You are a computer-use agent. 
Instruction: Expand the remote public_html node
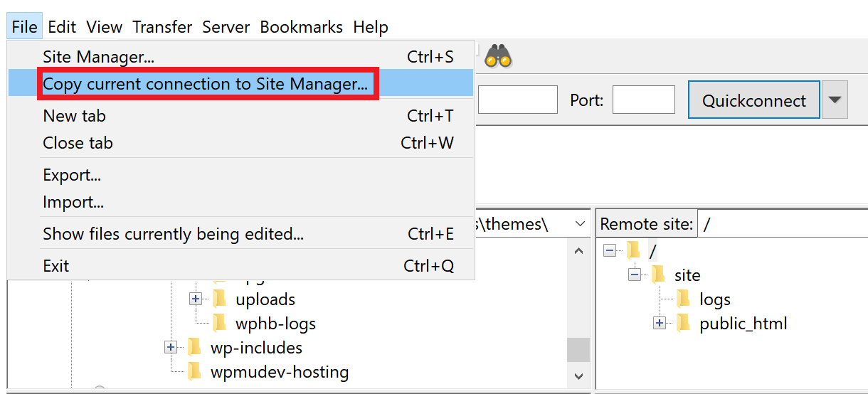pos(660,324)
